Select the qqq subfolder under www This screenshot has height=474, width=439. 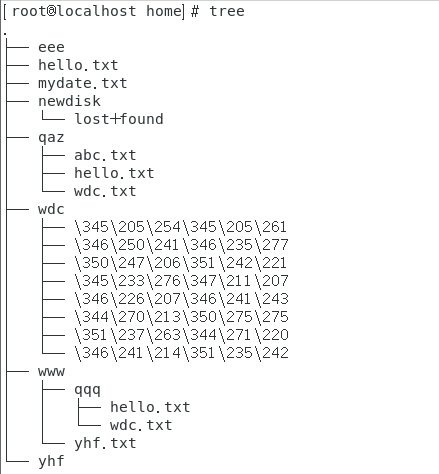(x=87, y=390)
